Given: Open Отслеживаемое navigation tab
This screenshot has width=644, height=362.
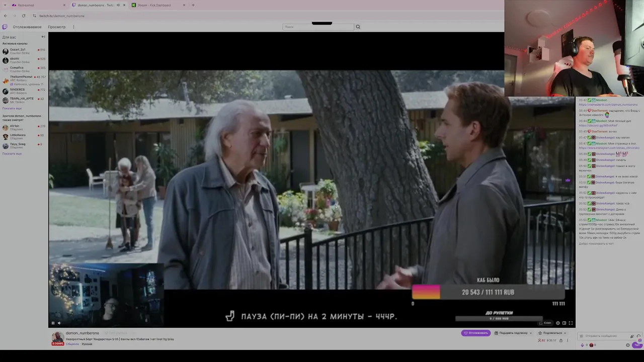Looking at the screenshot, I should click(27, 27).
